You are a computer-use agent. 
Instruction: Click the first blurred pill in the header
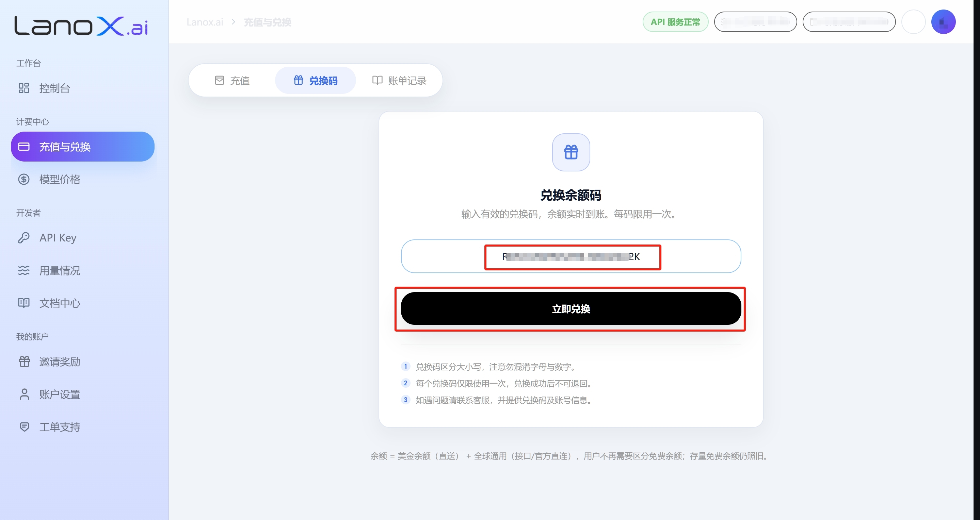click(755, 22)
